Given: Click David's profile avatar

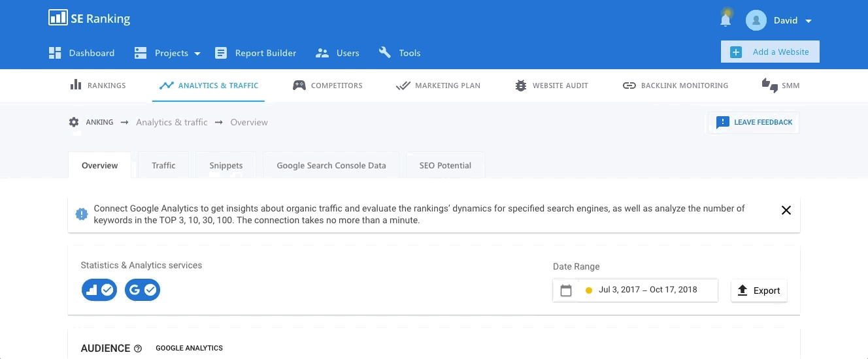Looking at the screenshot, I should (756, 20).
